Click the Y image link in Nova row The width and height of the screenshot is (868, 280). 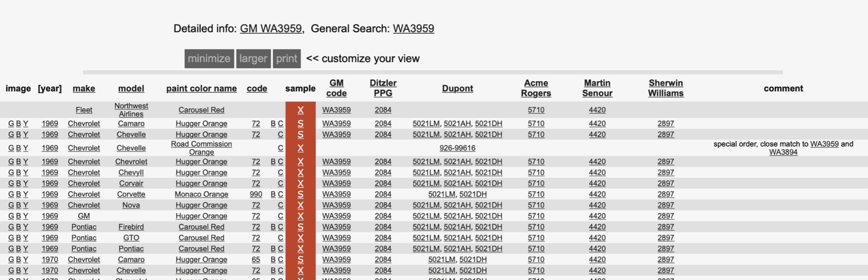[26, 205]
